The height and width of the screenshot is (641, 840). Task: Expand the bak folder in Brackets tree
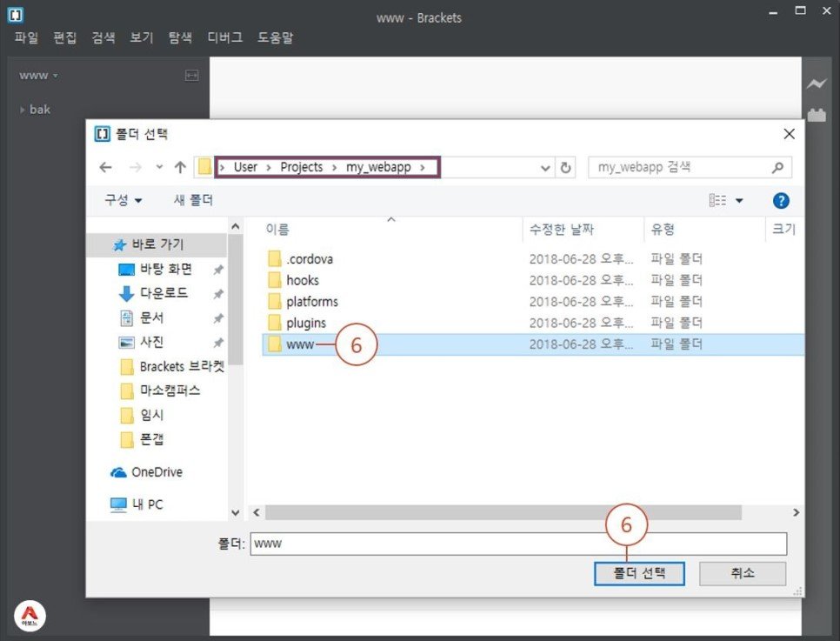(23, 110)
